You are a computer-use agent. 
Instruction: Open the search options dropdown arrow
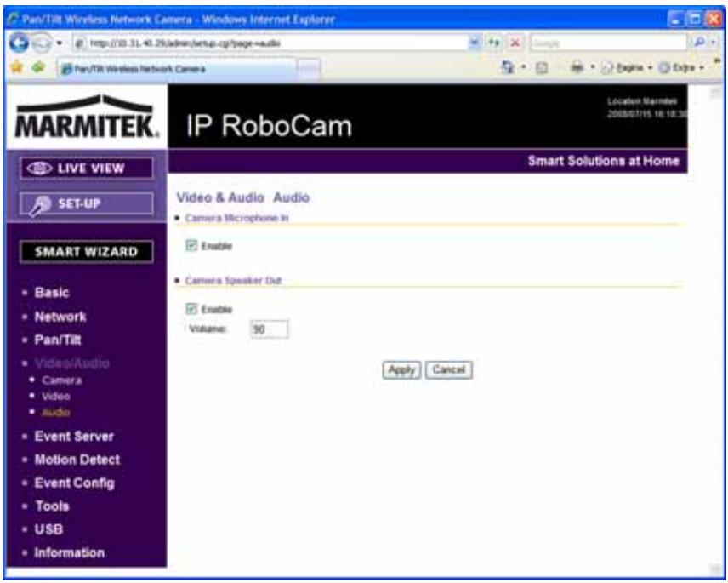pyautogui.click(x=714, y=43)
